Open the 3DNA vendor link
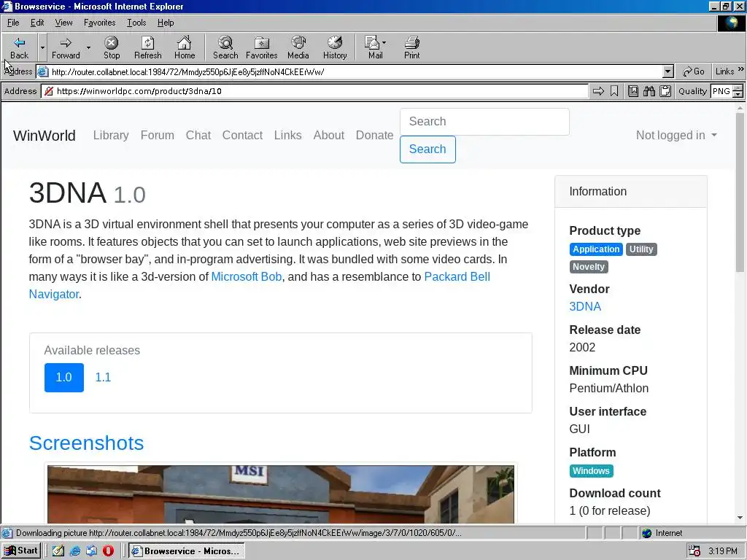 point(585,307)
